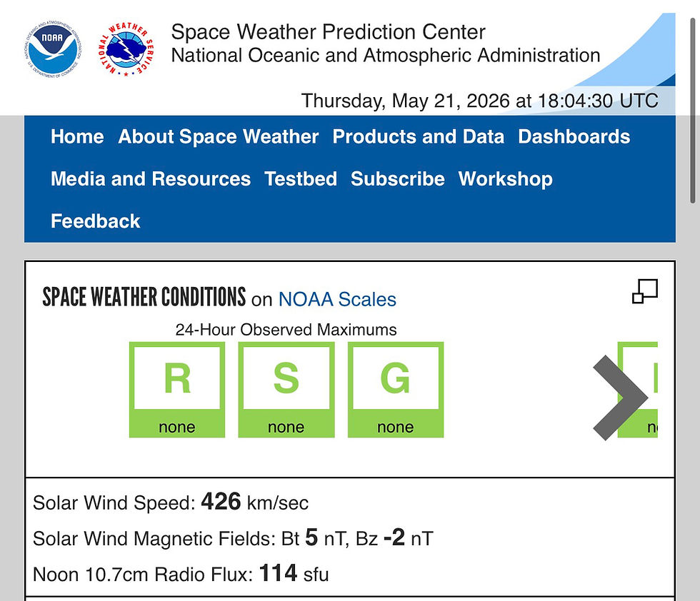700x601 pixels.
Task: Click the Space Weather Prediction Center title
Action: (328, 31)
